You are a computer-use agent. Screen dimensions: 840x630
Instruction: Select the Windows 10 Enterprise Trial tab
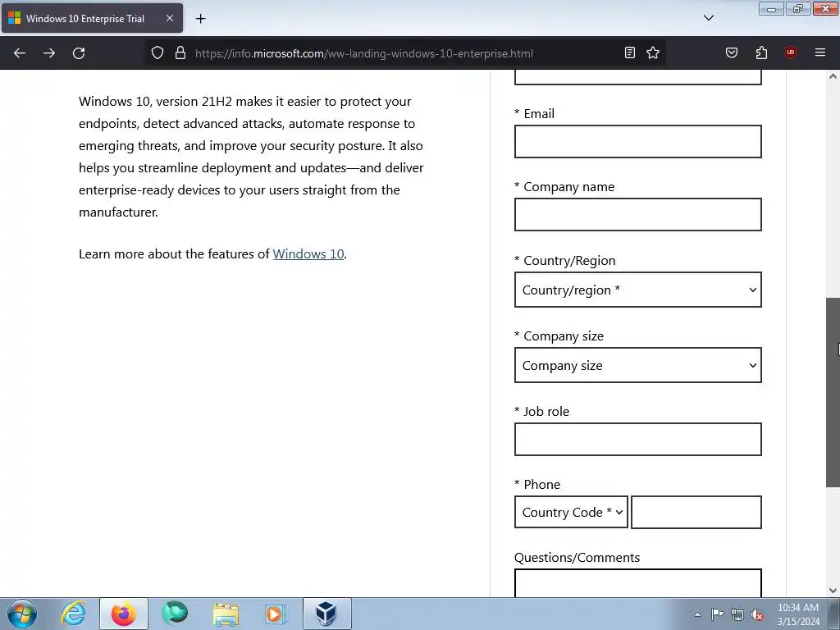[x=92, y=18]
